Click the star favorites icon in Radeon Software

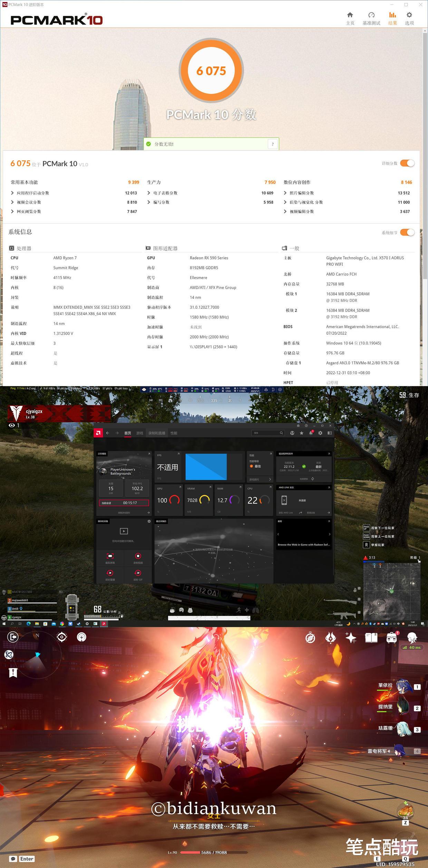point(302,433)
